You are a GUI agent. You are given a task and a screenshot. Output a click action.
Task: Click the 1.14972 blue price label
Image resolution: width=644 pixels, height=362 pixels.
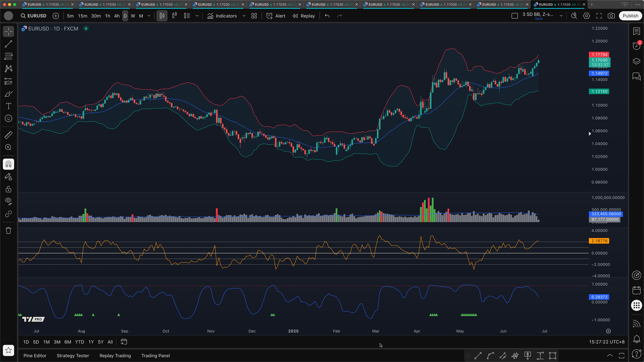point(599,73)
